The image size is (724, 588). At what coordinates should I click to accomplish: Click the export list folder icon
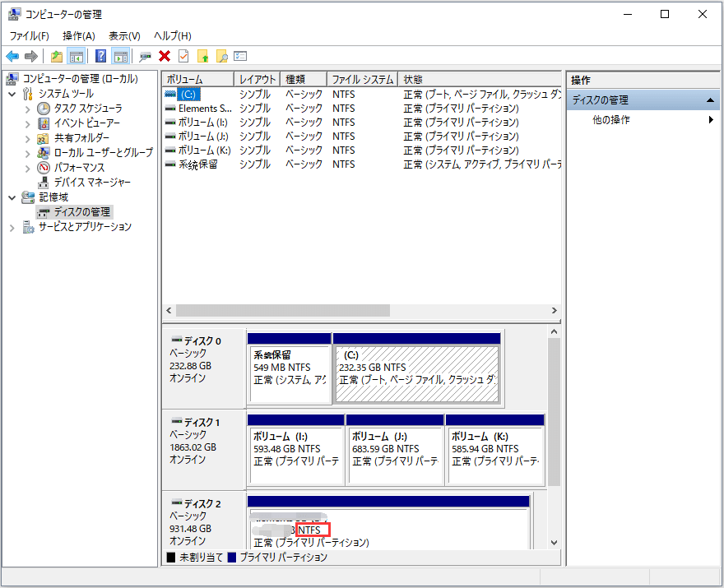56,55
